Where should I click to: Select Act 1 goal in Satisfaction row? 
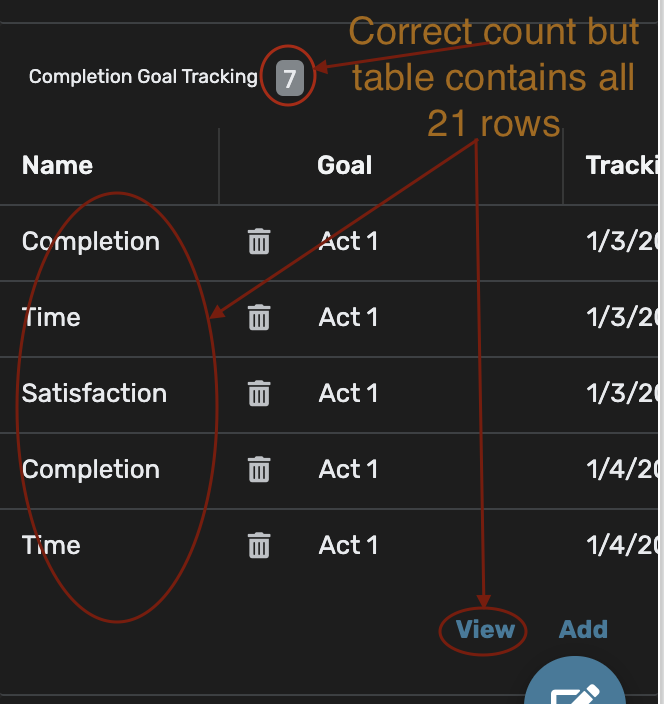348,393
